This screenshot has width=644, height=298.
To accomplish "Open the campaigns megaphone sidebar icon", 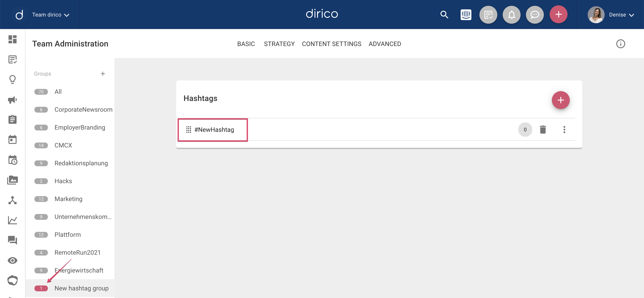I will [x=13, y=100].
